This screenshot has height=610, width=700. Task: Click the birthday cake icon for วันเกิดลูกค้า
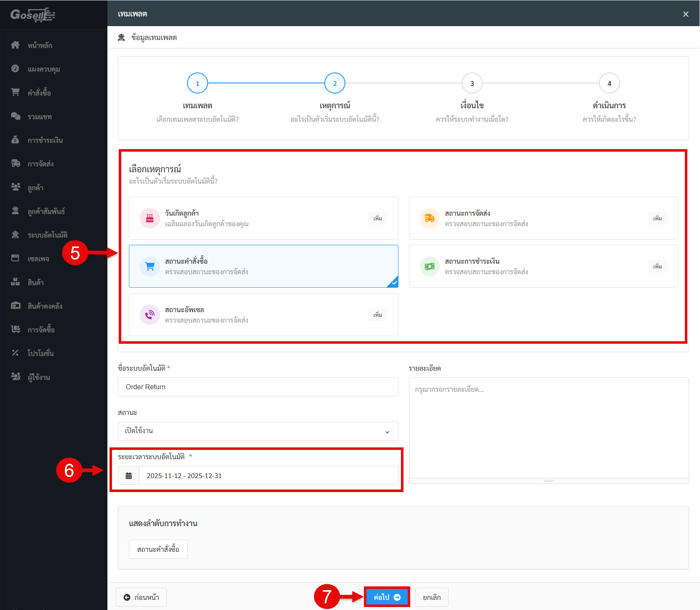click(x=150, y=218)
